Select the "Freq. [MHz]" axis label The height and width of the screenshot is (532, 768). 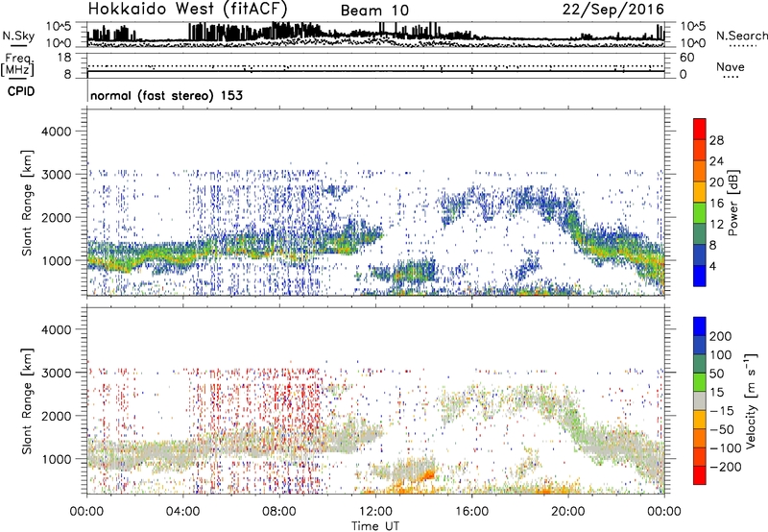pos(17,64)
